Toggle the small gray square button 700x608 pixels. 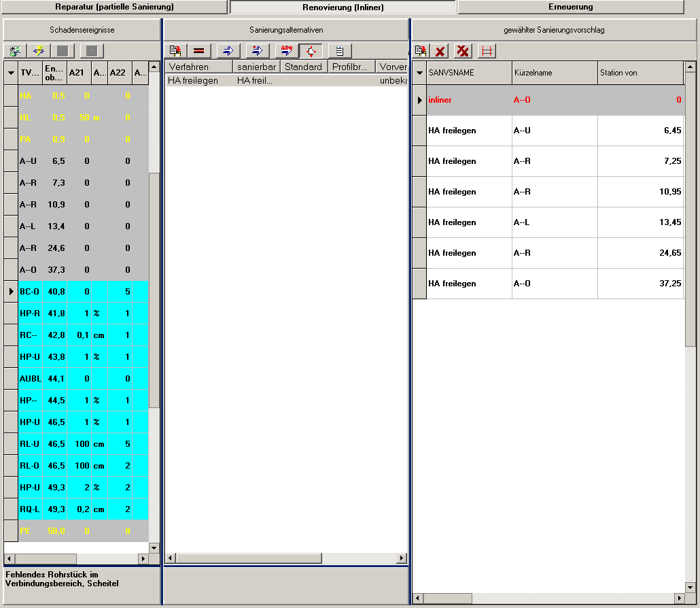pos(92,51)
